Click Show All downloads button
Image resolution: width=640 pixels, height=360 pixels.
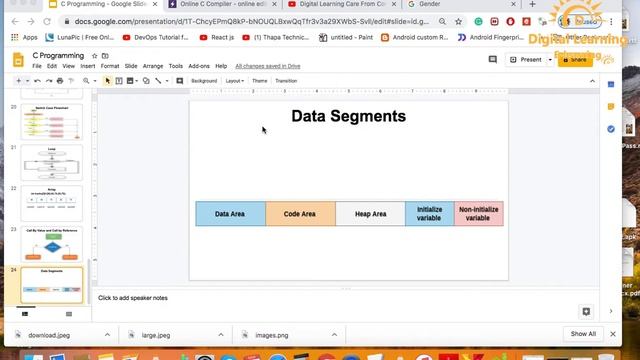pos(583,334)
